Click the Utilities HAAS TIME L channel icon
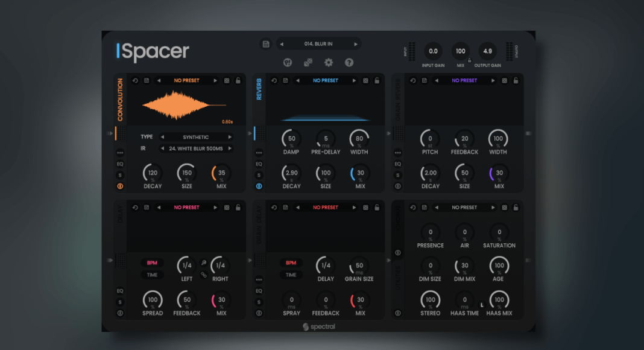Screen dimensions: 644x350 coord(482,305)
